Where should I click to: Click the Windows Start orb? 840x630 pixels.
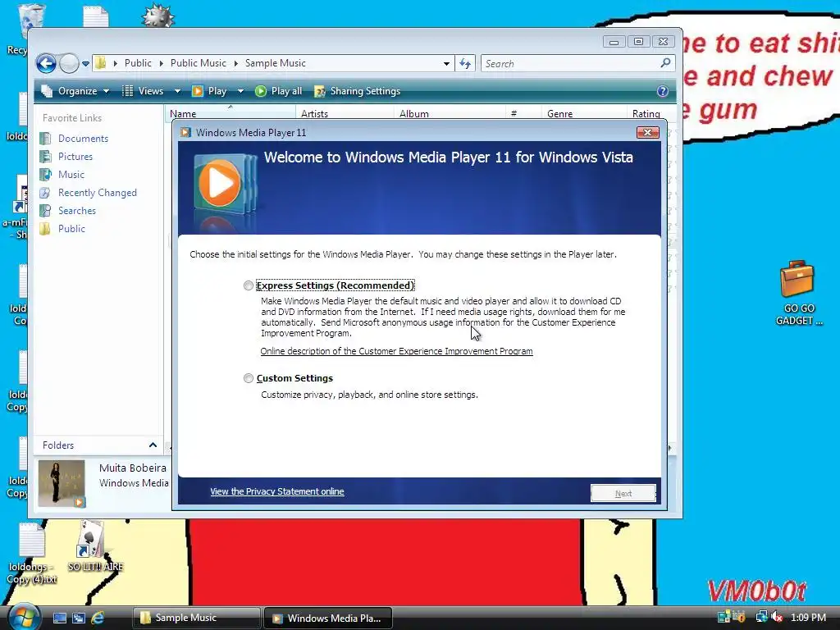pos(24,616)
